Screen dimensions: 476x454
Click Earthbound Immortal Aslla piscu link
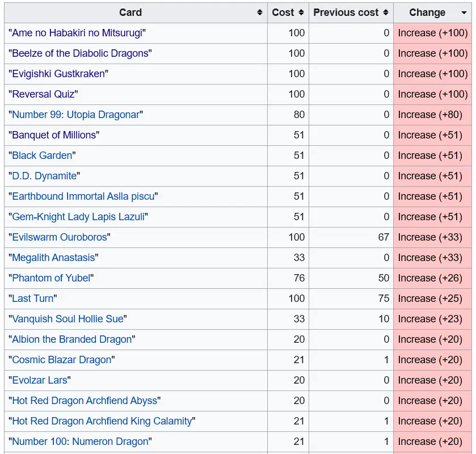click(x=83, y=196)
